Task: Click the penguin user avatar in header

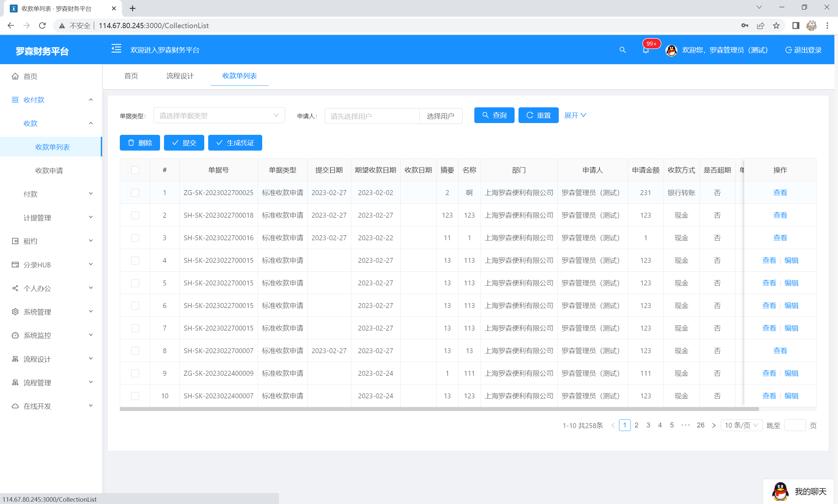Action: pos(671,50)
